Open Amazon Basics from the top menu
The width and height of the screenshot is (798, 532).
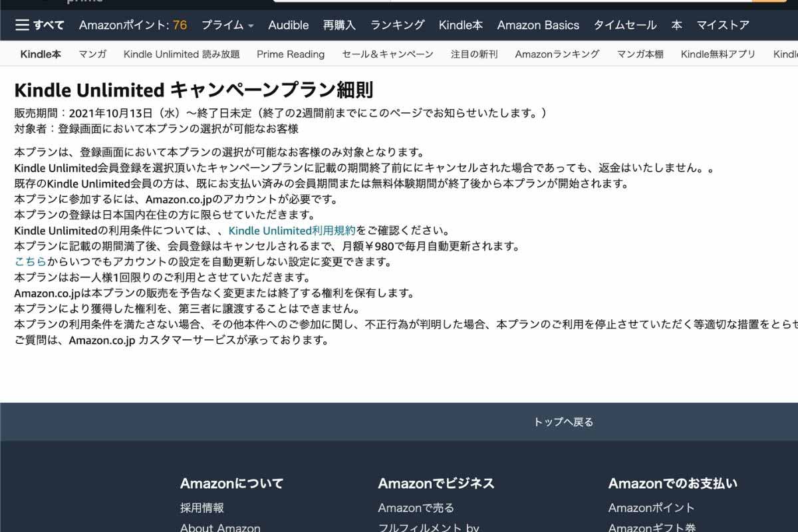537,25
